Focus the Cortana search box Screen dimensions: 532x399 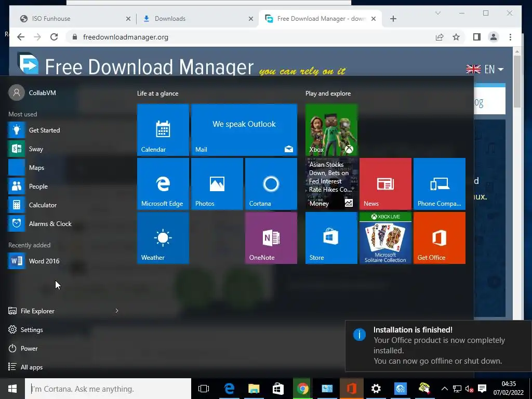108,389
